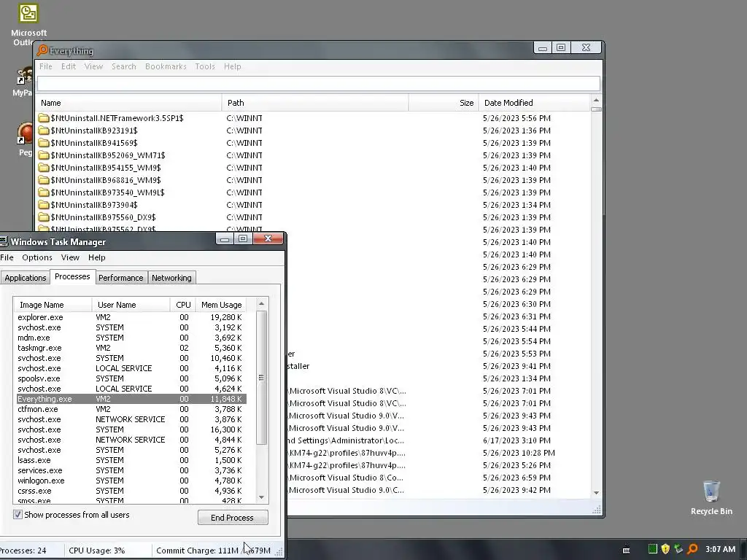Screen dimensions: 747x560
Task: Open Help menu in Task Manager
Action: (97, 257)
